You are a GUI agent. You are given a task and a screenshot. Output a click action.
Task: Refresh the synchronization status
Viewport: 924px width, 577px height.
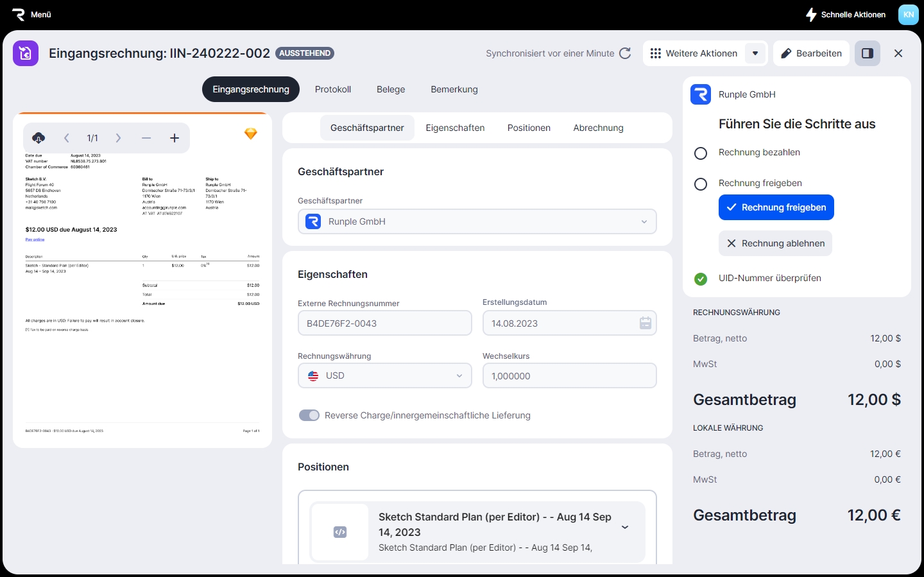625,53
